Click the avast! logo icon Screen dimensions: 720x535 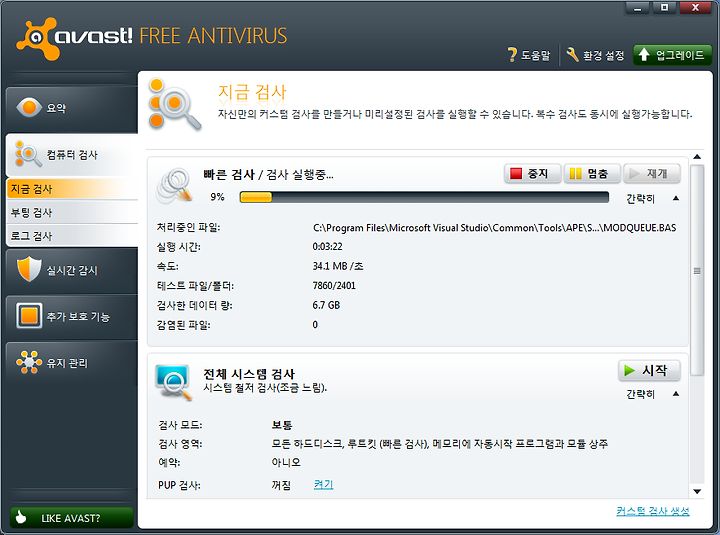click(x=38, y=39)
